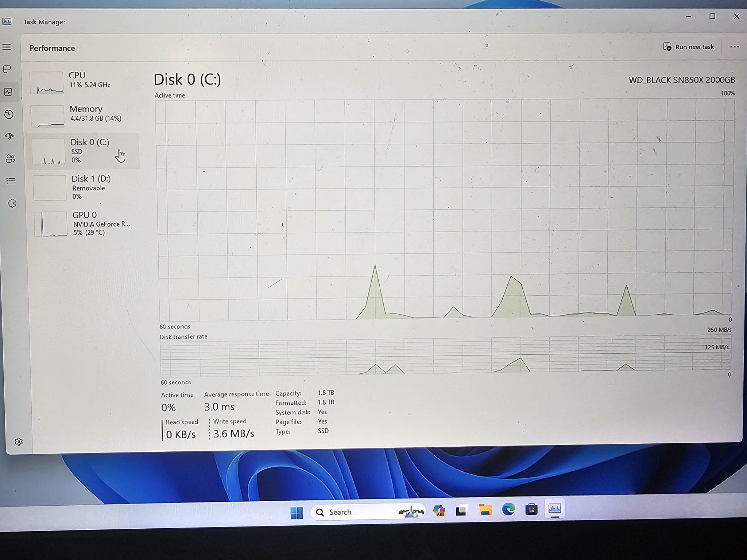This screenshot has width=747, height=560.
Task: Minimize the Task Manager window
Action: 688,16
